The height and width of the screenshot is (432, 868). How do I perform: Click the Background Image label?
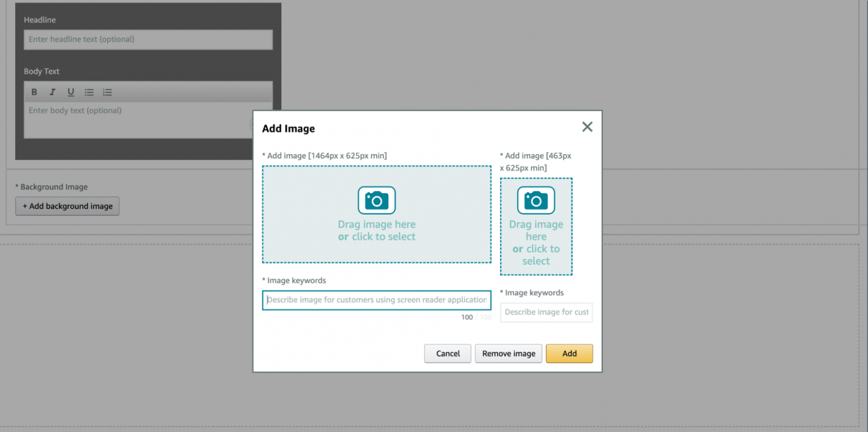[51, 187]
